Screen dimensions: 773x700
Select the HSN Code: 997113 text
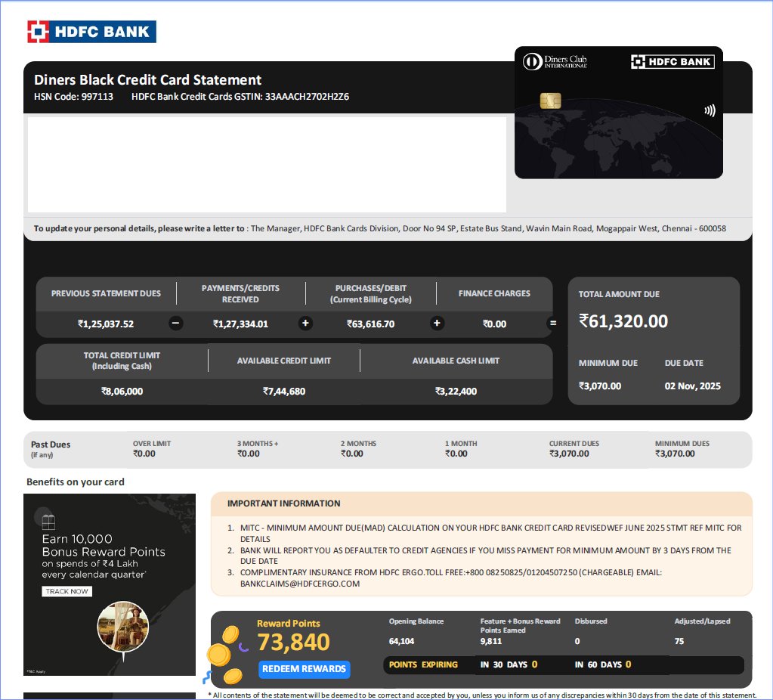pos(73,97)
